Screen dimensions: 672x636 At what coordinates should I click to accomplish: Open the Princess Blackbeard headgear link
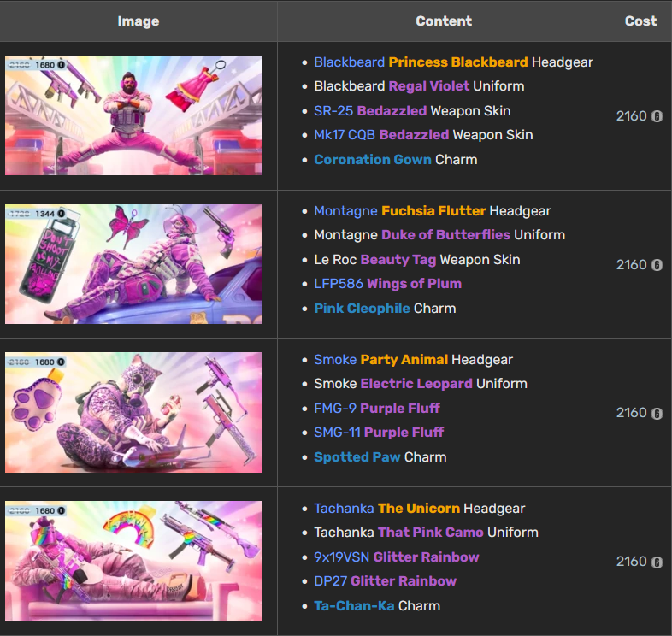click(458, 62)
